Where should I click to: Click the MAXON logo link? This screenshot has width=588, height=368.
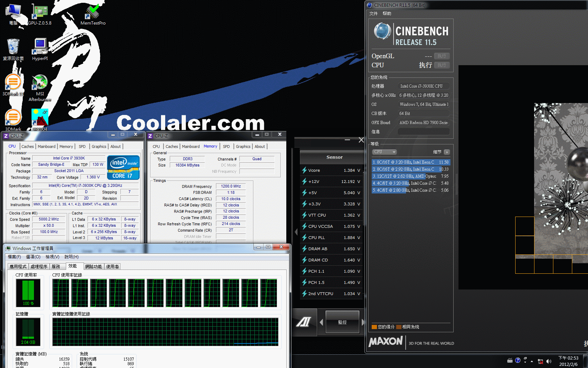386,341
